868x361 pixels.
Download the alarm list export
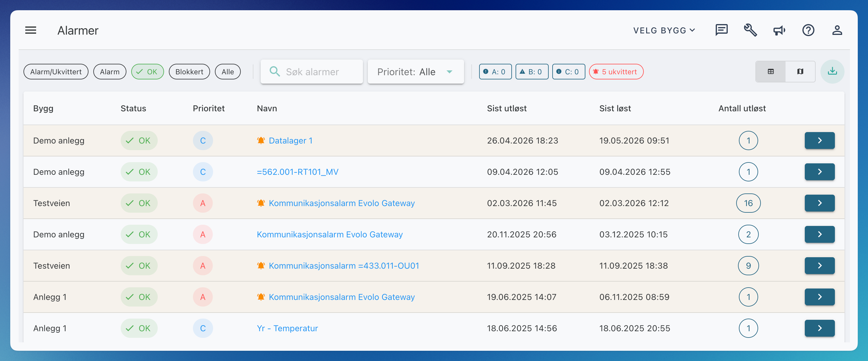[832, 71]
